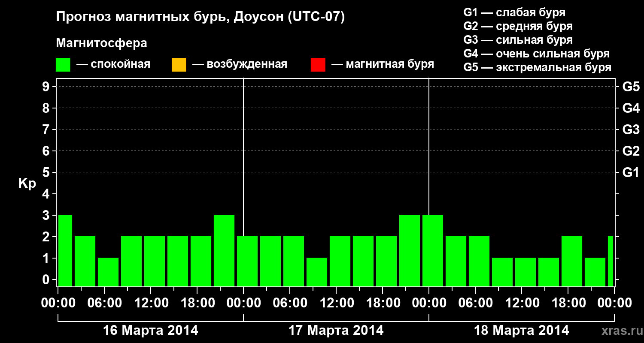Click the Kp 3 bar before midnight on 17 March

[410, 250]
